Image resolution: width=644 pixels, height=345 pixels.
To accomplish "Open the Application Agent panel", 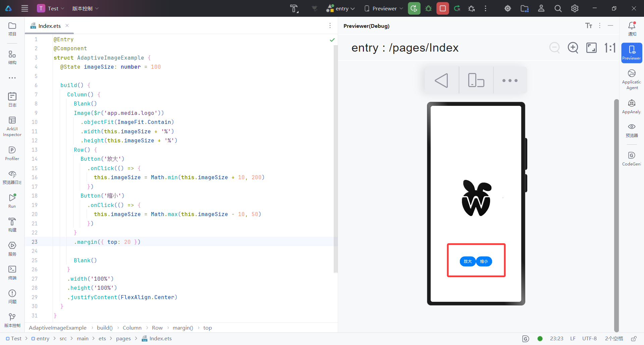I will pos(632,79).
